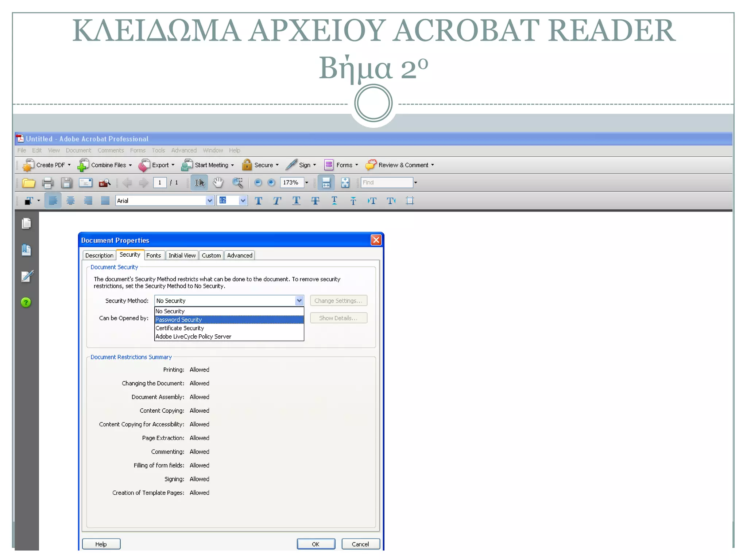Image resolution: width=747 pixels, height=560 pixels.
Task: Choose the Select text cursor tool
Action: click(x=200, y=183)
